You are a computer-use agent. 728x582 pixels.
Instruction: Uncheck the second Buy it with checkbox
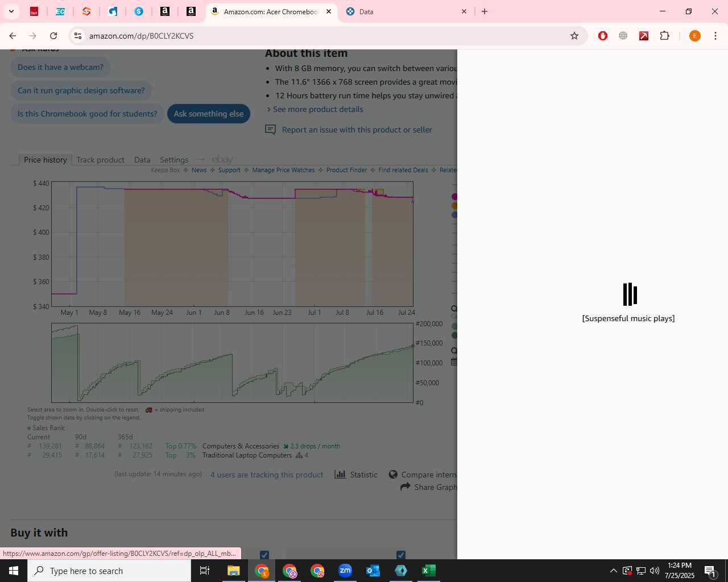pyautogui.click(x=401, y=555)
